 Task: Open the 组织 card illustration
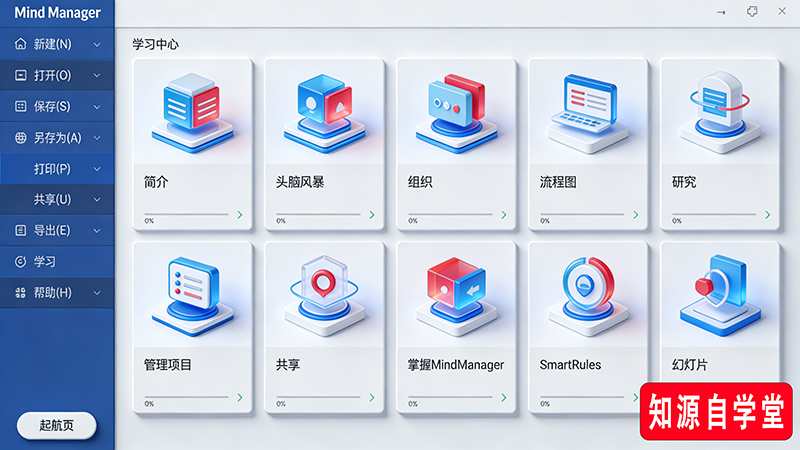tap(456, 113)
